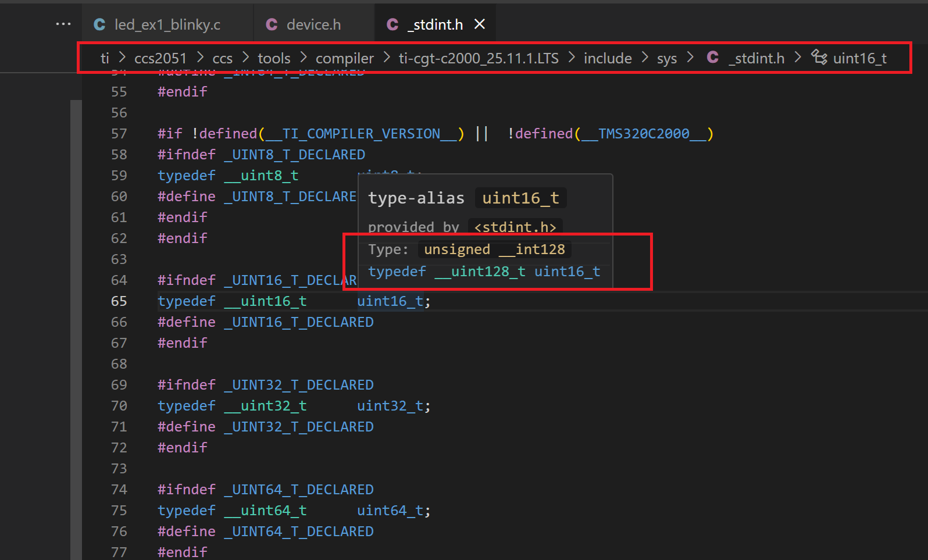Click #endif on line 67
This screenshot has height=560, width=928.
coord(182,343)
